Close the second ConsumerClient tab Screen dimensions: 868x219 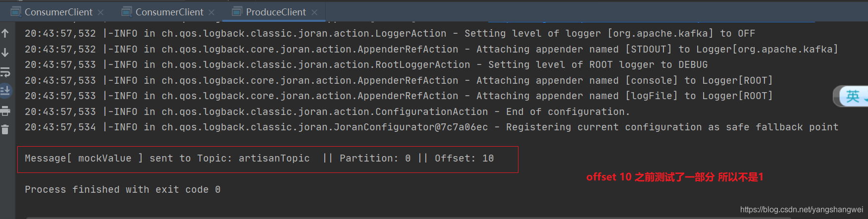point(212,12)
